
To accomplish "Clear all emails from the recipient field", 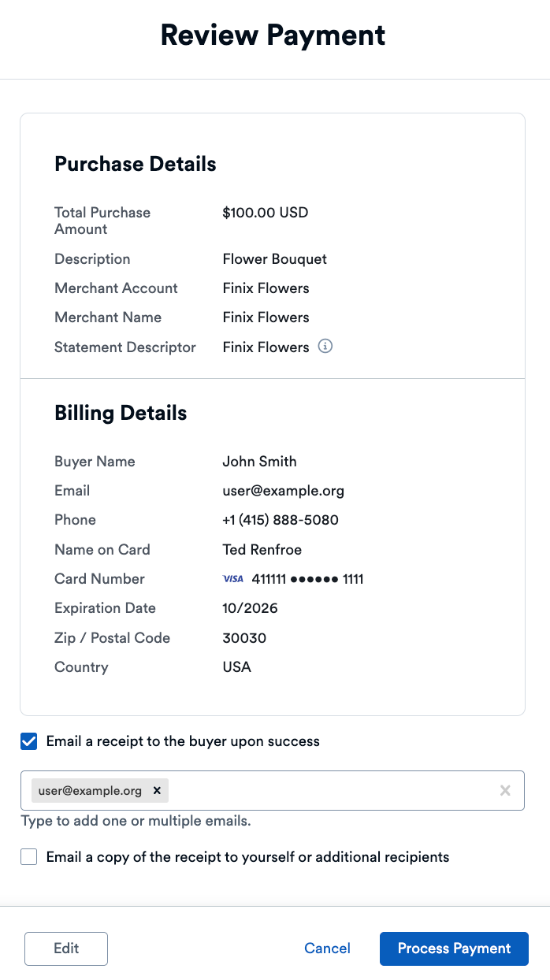I will tap(505, 790).
